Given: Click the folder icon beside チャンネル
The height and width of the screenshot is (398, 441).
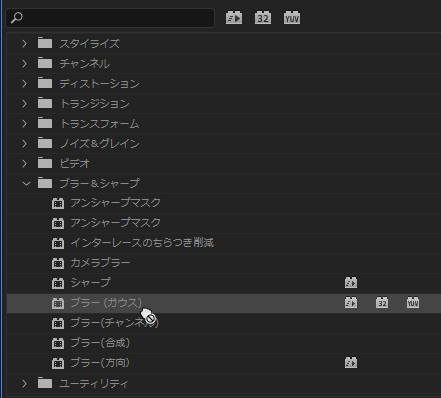Looking at the screenshot, I should coord(45,63).
